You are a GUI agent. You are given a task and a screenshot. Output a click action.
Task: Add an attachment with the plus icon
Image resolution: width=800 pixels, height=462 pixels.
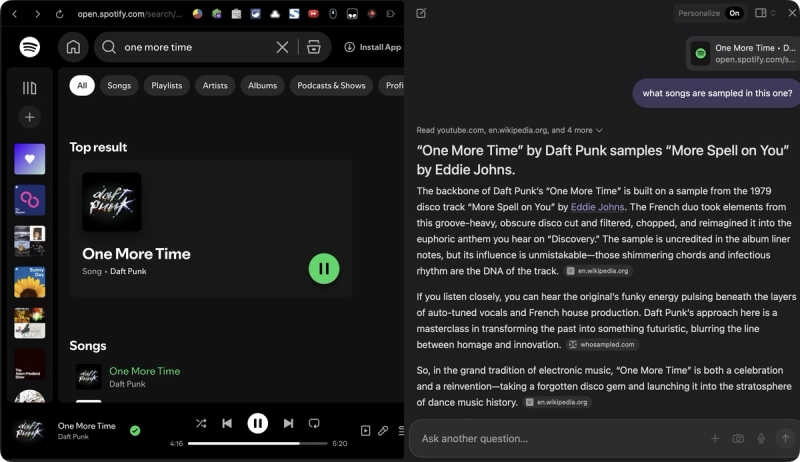[x=715, y=439]
